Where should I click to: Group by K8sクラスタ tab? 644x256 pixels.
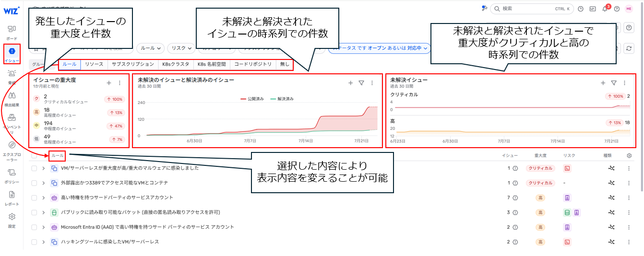tap(176, 64)
